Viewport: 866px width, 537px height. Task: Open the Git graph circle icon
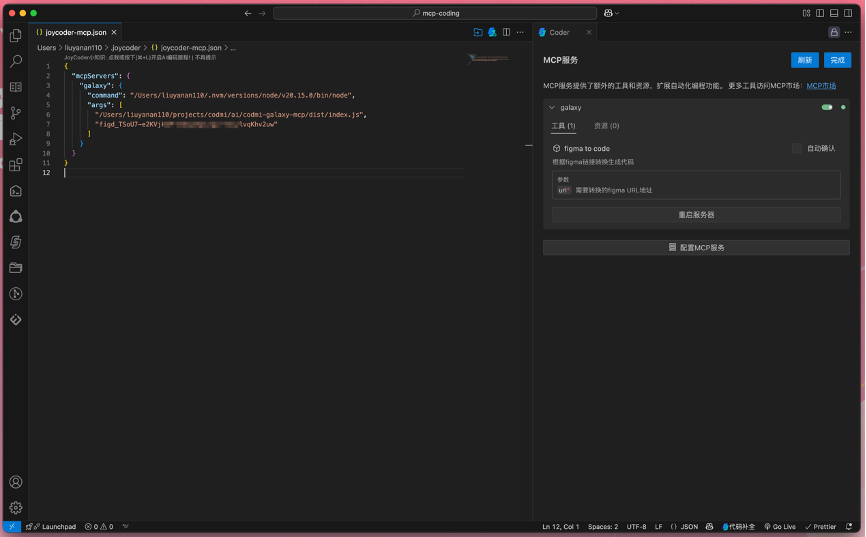[x=15, y=293]
